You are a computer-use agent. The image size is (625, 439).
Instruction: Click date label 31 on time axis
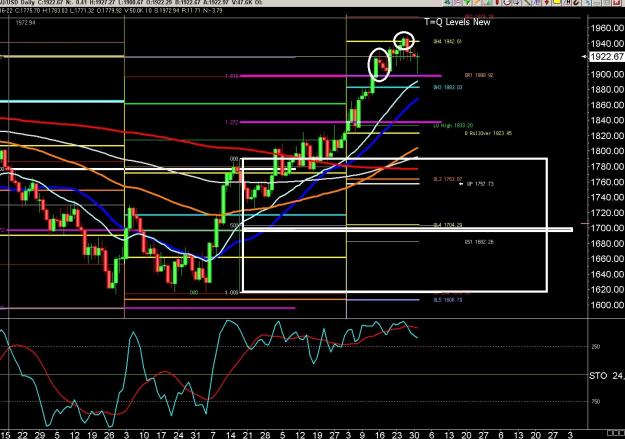195,435
